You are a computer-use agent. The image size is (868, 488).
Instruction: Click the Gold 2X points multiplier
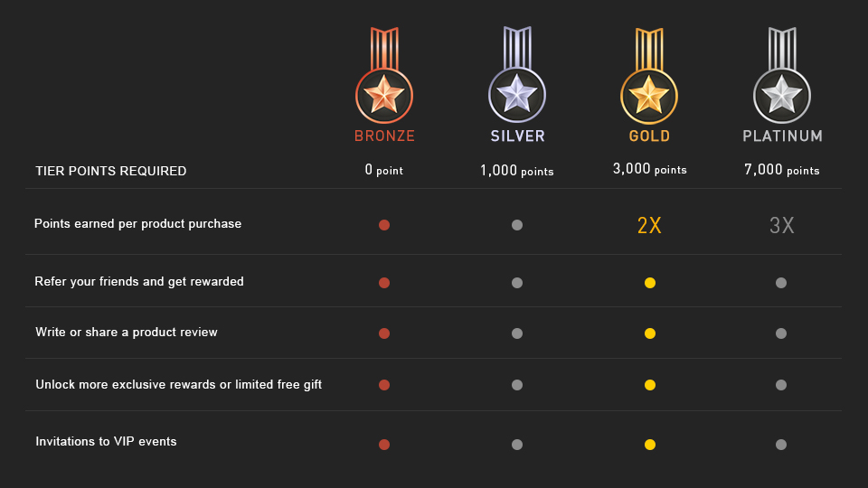click(649, 226)
